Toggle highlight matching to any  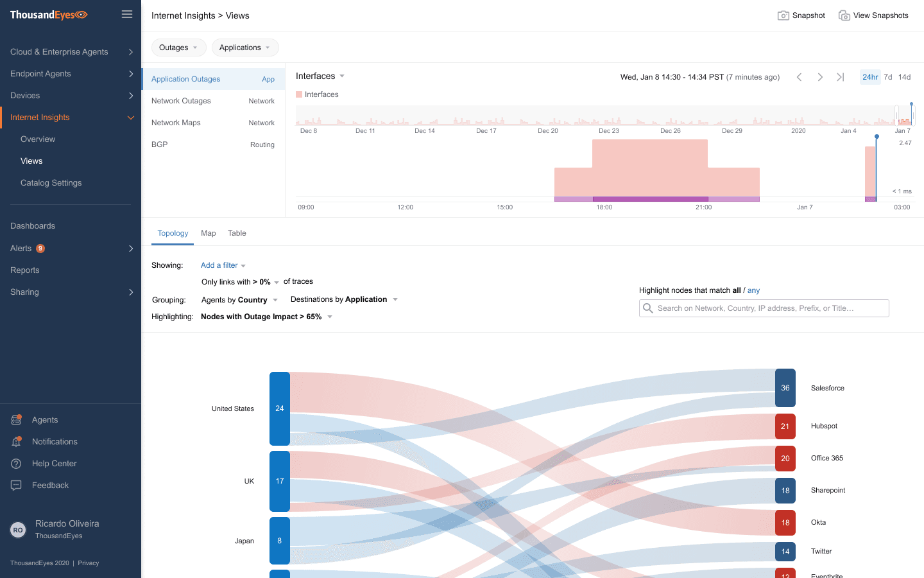(753, 290)
